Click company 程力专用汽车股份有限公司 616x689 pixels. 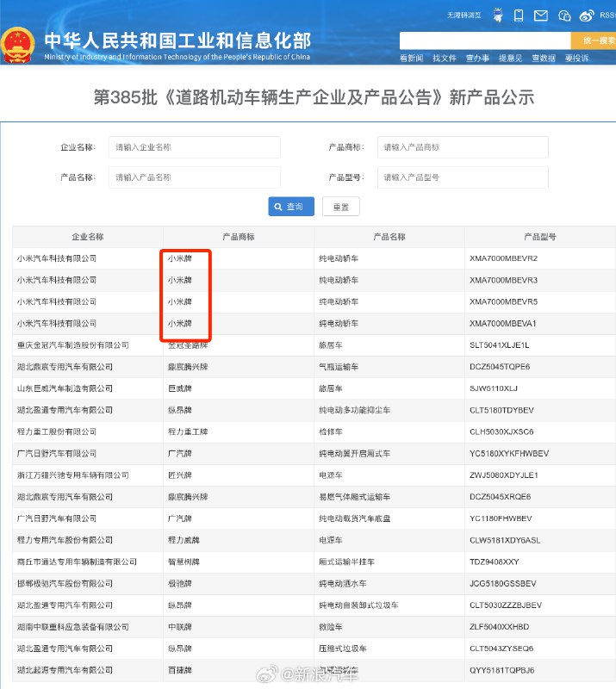pos(65,541)
